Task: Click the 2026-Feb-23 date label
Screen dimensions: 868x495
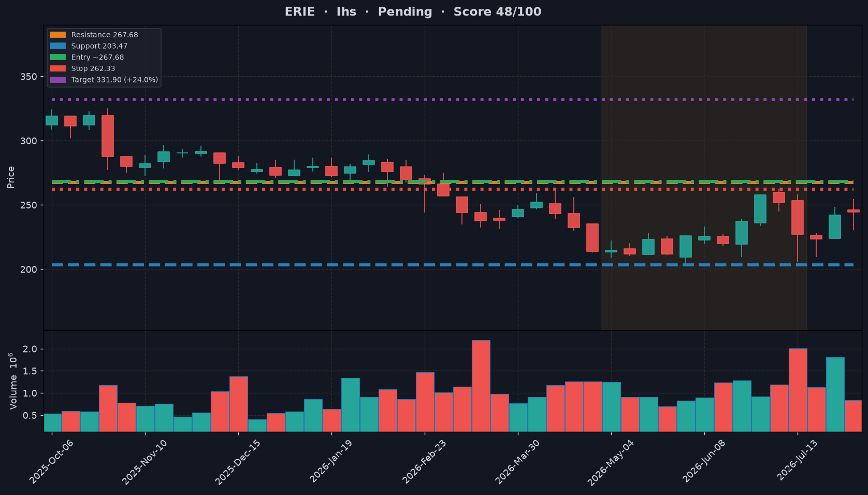Action: coord(424,462)
